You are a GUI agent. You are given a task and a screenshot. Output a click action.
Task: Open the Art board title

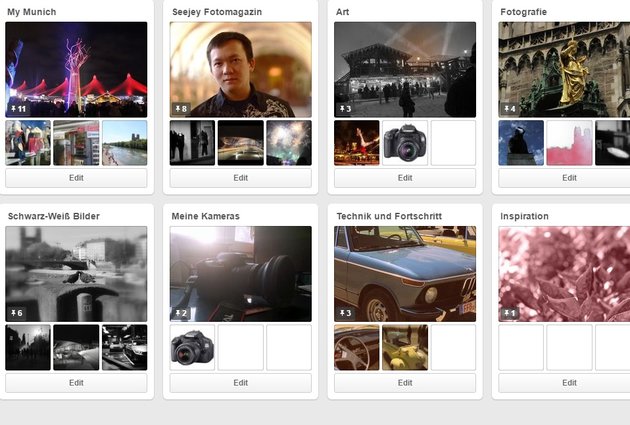[342, 12]
